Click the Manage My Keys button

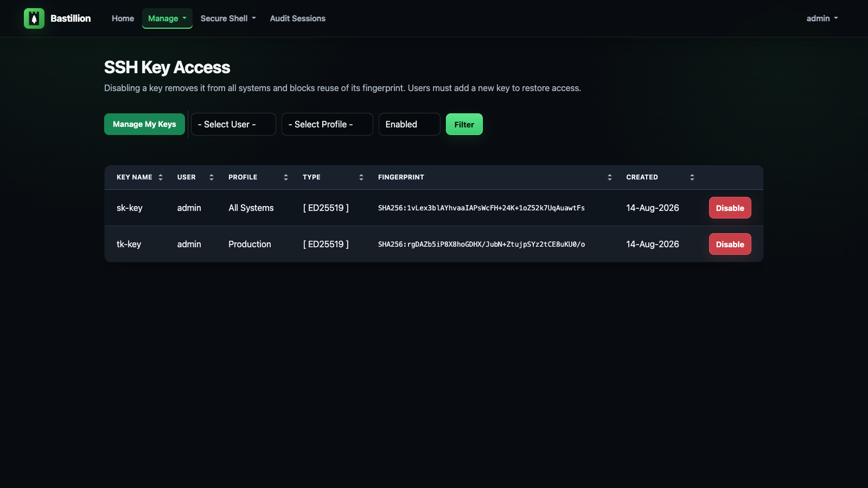coord(144,124)
